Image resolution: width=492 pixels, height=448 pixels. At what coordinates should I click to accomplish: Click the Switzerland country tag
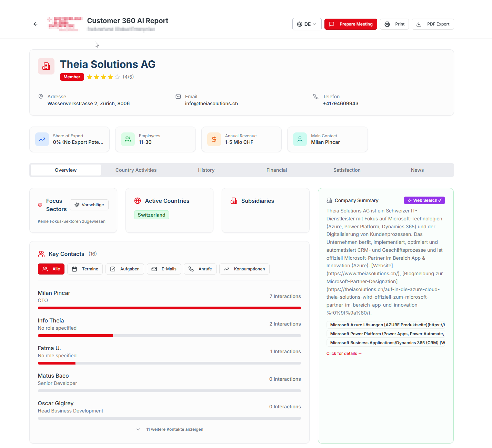151,215
